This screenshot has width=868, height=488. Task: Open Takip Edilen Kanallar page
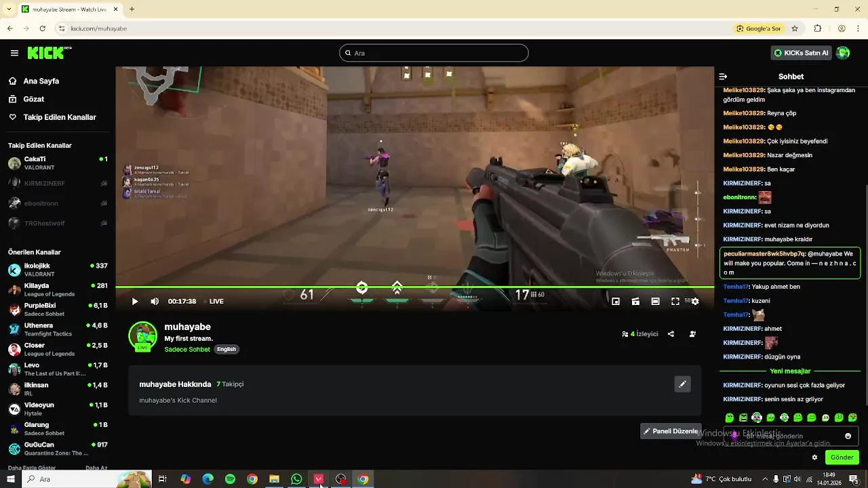click(60, 117)
